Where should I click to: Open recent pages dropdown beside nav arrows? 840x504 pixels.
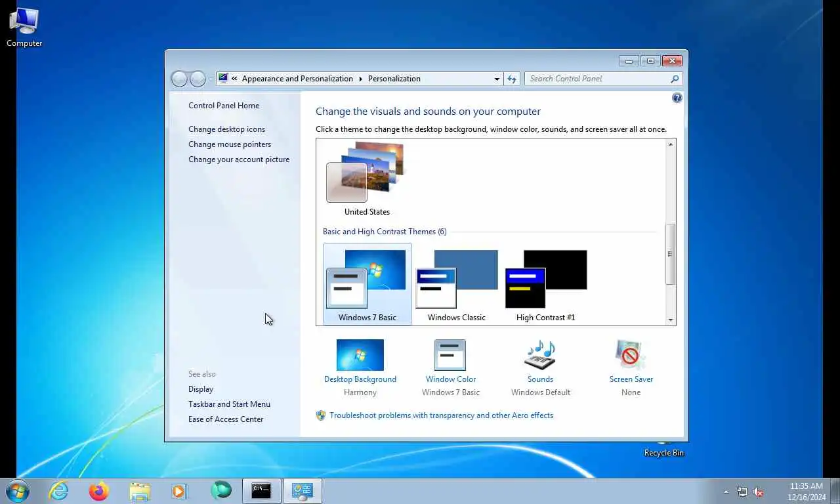coord(211,79)
